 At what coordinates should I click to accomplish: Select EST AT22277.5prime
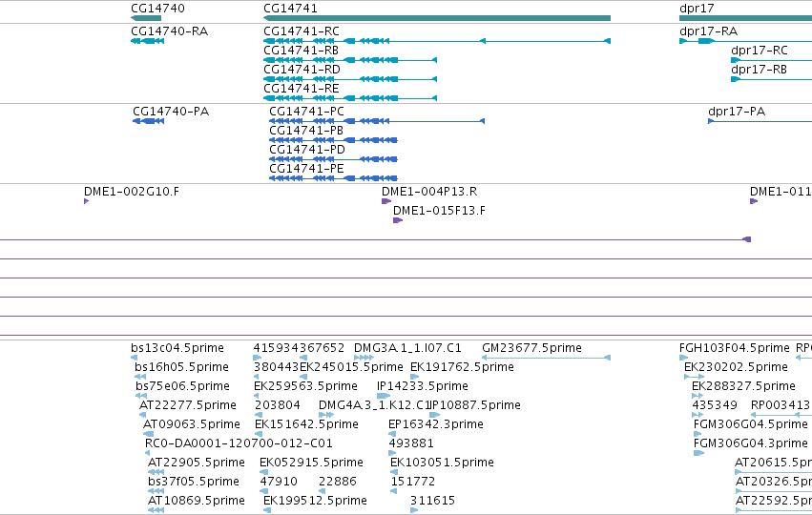pos(187,405)
